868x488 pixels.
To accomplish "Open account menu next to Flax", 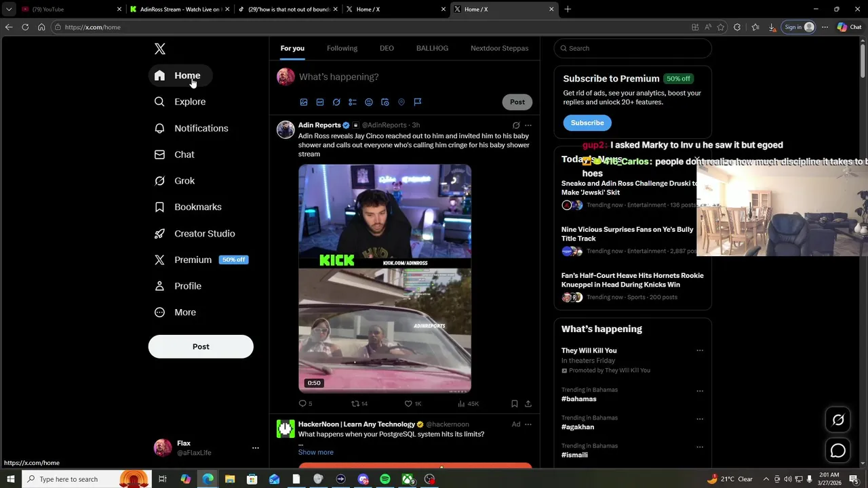I will coord(256,448).
